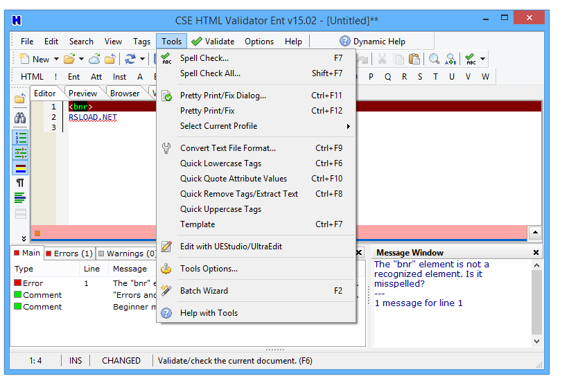Open the Options menu
569x392 pixels.
(x=259, y=42)
